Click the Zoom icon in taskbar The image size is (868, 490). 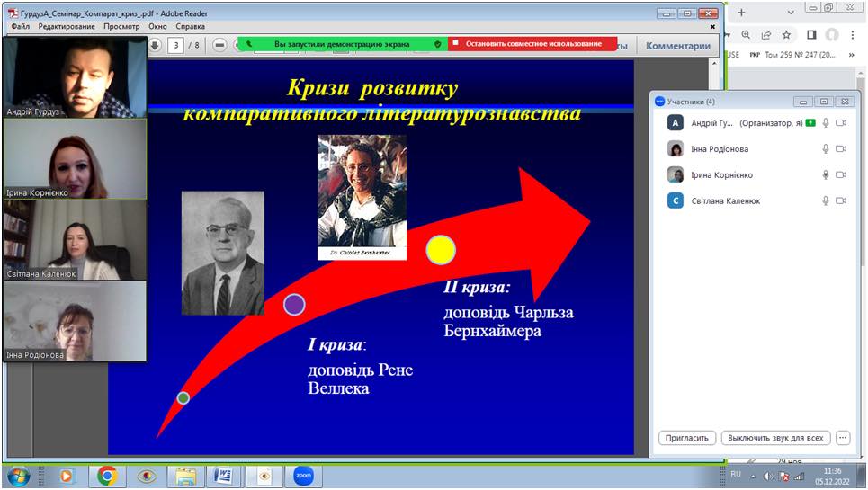coord(303,475)
